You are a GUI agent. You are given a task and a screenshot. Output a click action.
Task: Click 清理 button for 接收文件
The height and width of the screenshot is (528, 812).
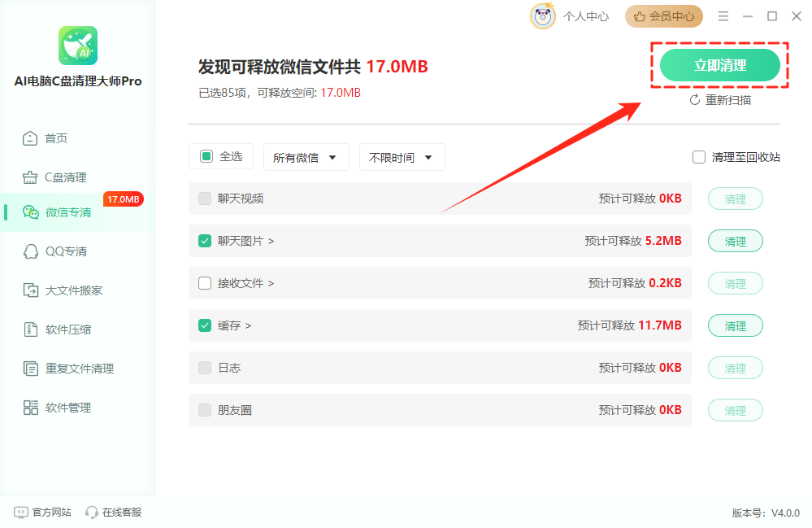[736, 283]
